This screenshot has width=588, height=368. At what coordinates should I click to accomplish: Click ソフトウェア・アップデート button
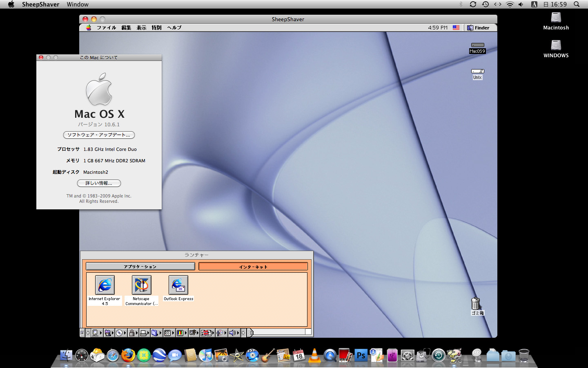[x=99, y=135]
